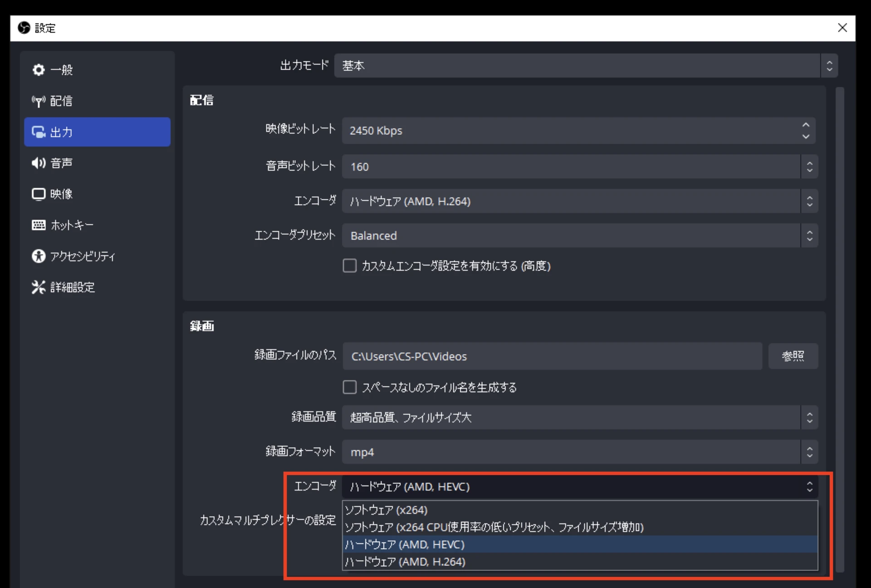Open the Hotkeys (ホットキー) keyboard icon
The height and width of the screenshot is (588, 871).
coord(39,225)
